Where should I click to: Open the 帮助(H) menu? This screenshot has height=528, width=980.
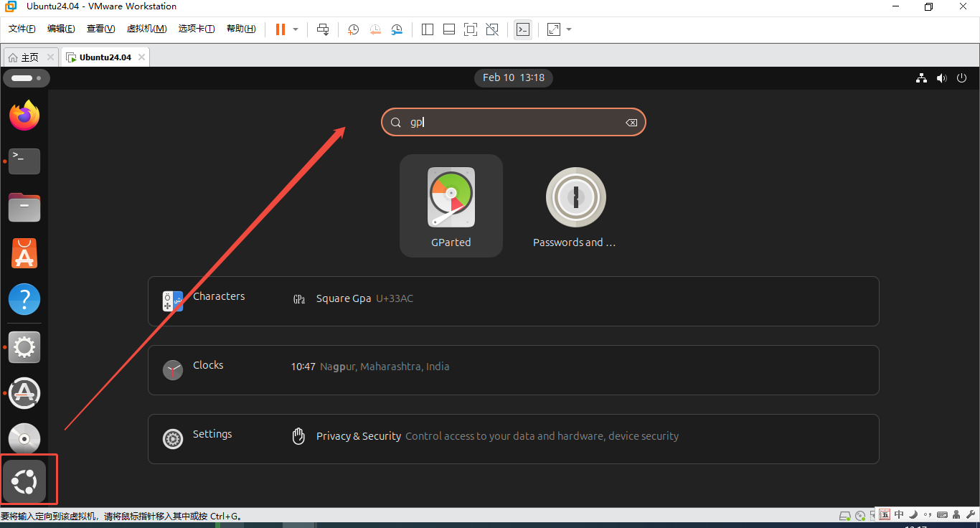[241, 29]
